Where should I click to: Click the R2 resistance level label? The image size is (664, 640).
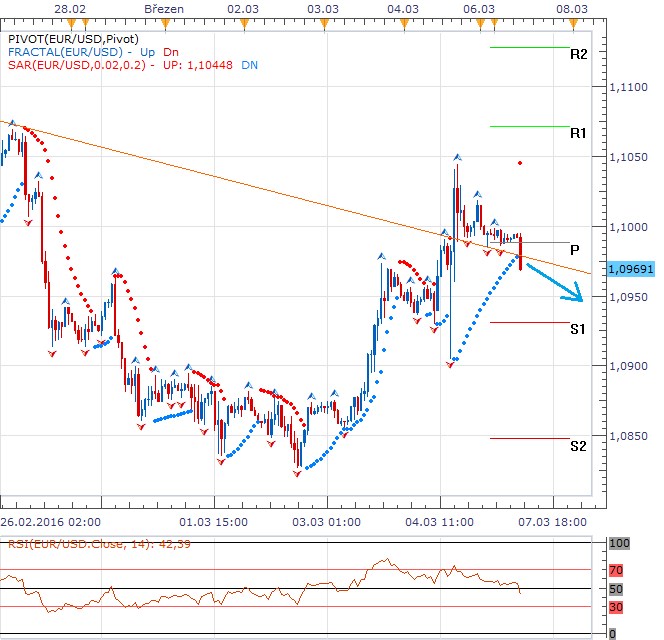coord(578,54)
